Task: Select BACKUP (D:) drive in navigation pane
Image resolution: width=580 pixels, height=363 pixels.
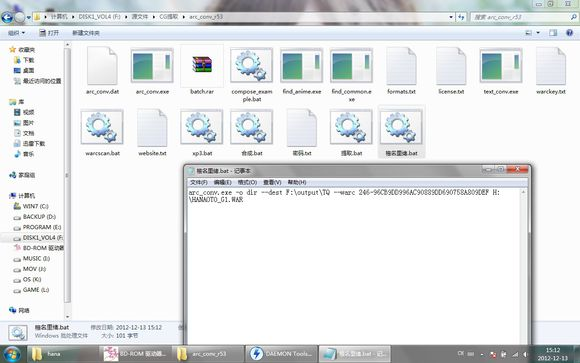Action: pyautogui.click(x=34, y=216)
